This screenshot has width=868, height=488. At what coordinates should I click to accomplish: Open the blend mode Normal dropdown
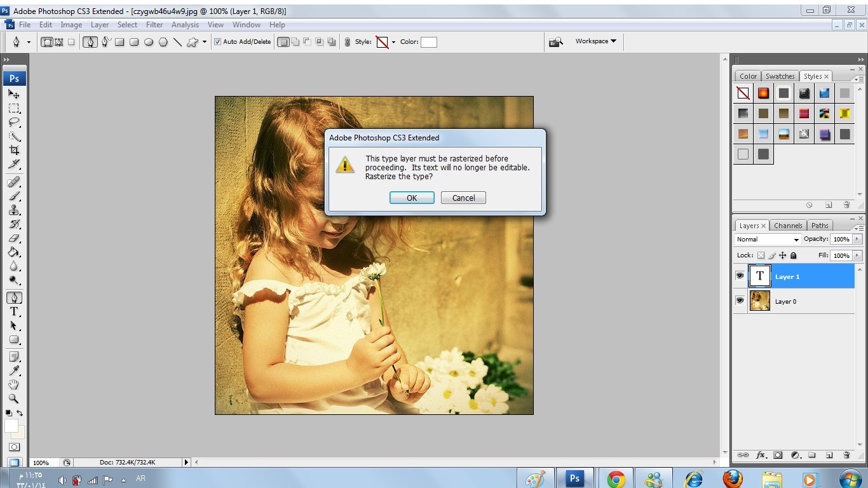767,240
